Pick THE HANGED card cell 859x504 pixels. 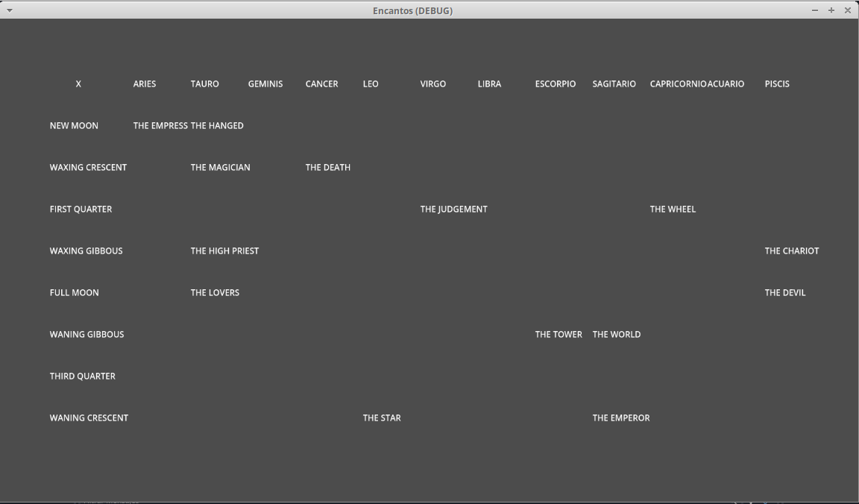(x=217, y=125)
